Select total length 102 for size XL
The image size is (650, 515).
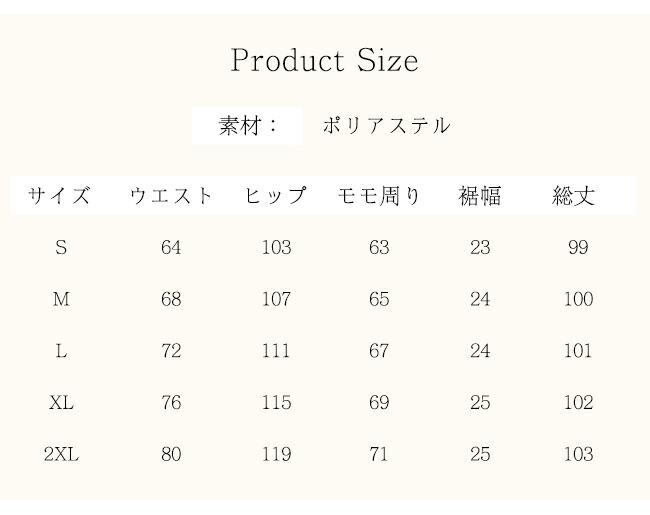578,403
